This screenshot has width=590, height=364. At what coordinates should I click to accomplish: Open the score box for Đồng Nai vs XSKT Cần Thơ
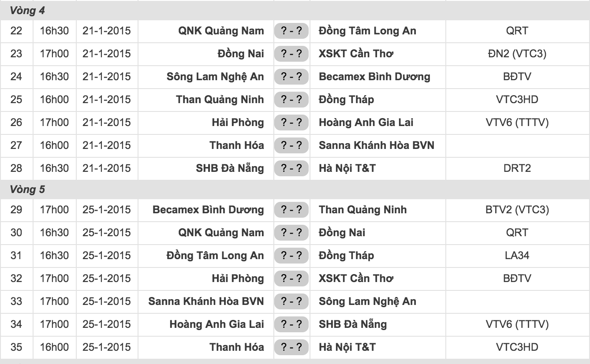click(291, 54)
